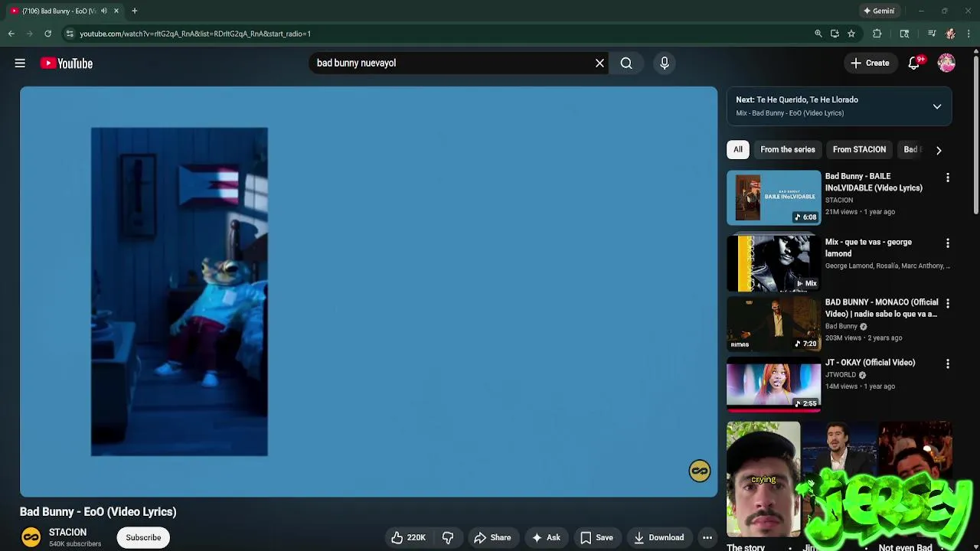Open the notifications bell

913,64
